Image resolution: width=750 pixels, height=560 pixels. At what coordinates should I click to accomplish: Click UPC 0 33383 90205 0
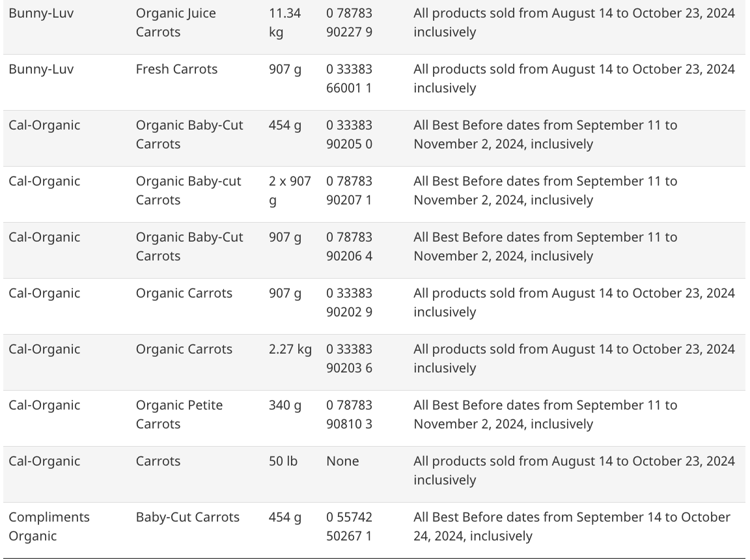349,134
